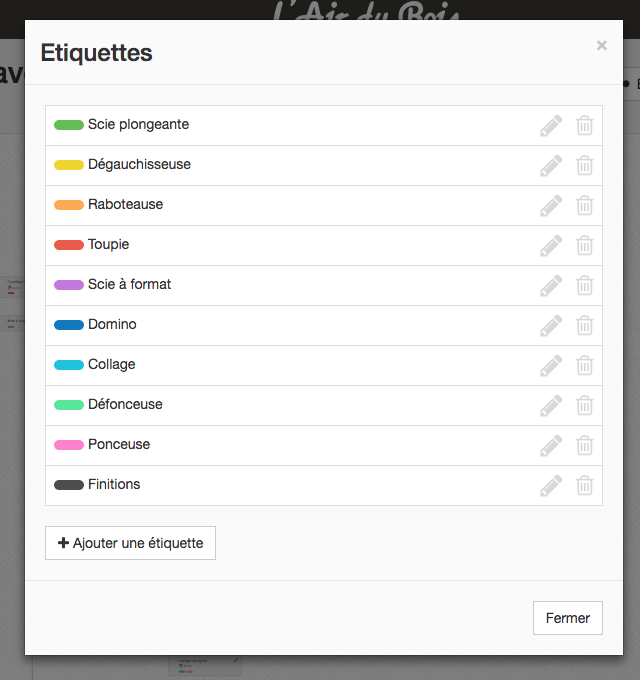
Task: Close the Etiquettes dialog with X
Action: pyautogui.click(x=601, y=45)
